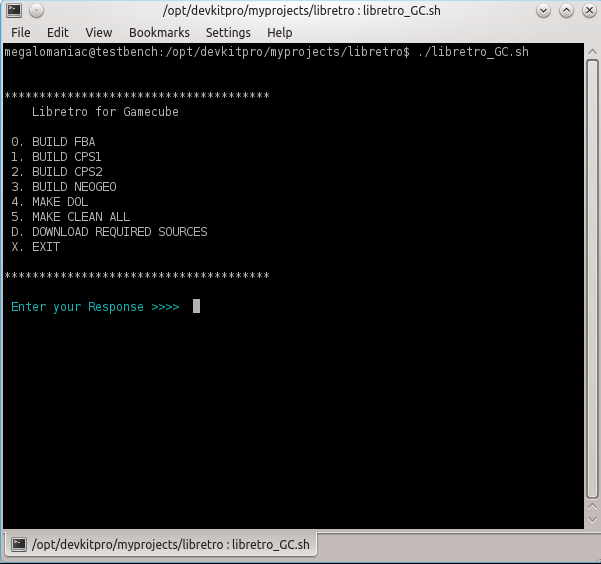Viewport: 601px width, 564px height.
Task: Click the scrollbar up arrow at top
Action: [592, 52]
